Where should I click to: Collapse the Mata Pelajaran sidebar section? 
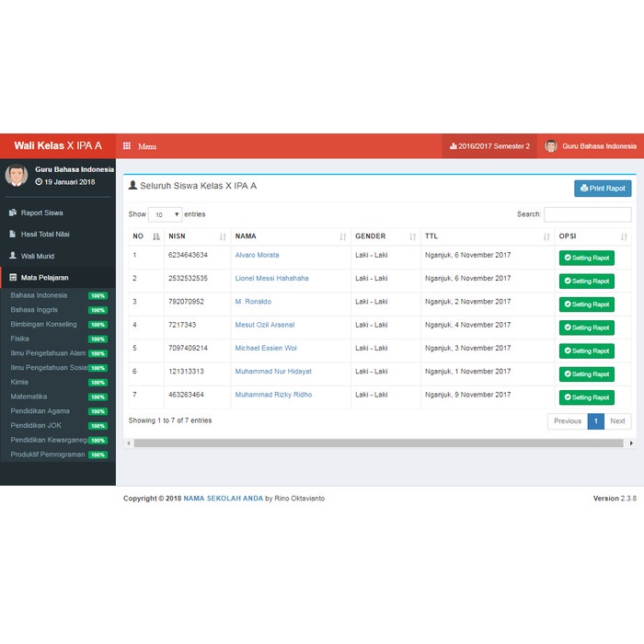[x=44, y=277]
